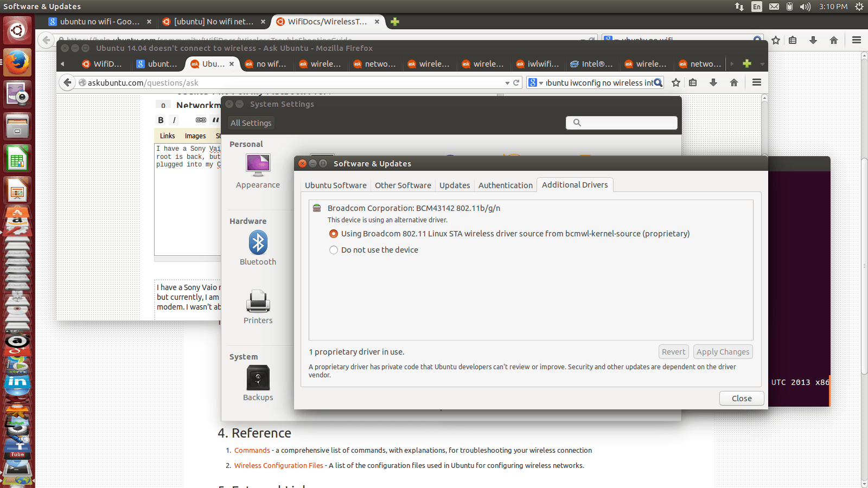Open the Commands reference link

click(252, 451)
